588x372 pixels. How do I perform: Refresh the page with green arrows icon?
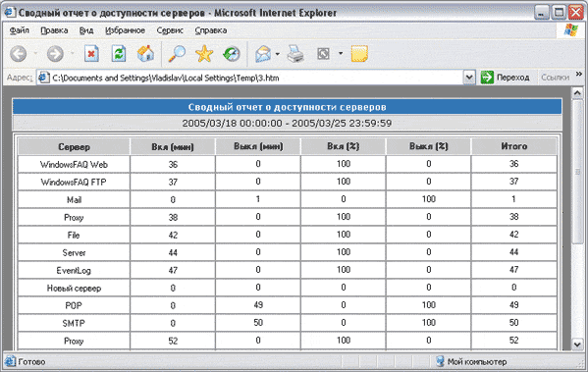(119, 54)
